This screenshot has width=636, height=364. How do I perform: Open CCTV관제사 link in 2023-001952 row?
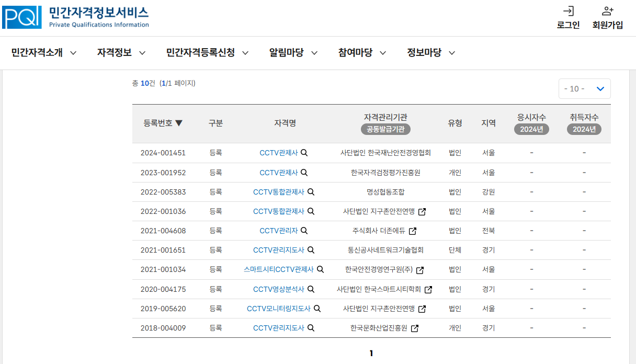point(278,172)
